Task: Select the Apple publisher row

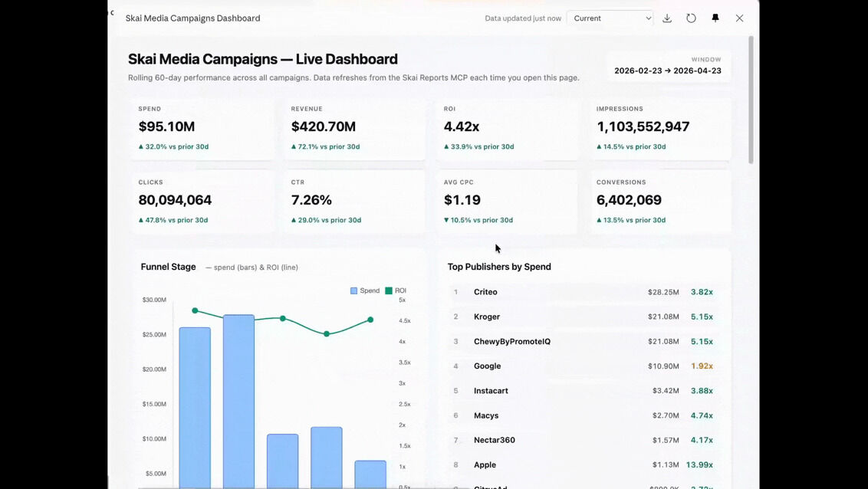Action: pyautogui.click(x=584, y=464)
